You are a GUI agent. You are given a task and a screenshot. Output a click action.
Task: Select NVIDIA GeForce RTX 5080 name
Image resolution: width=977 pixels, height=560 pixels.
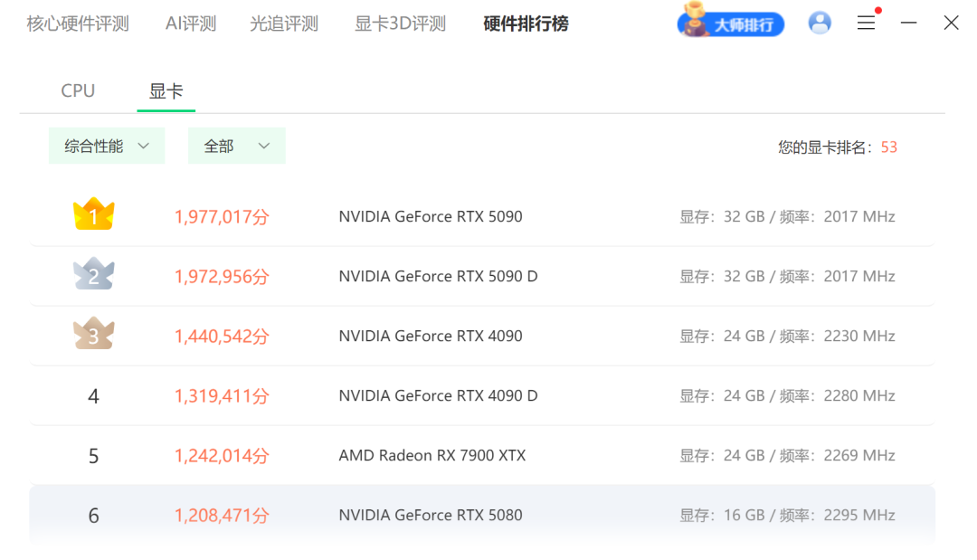(431, 516)
